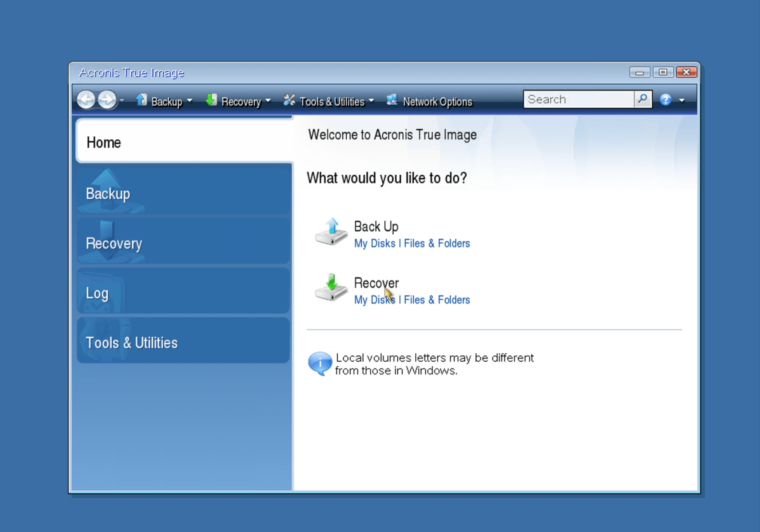Maximize the Acronis True Image window
The image size is (760, 532).
(x=663, y=72)
